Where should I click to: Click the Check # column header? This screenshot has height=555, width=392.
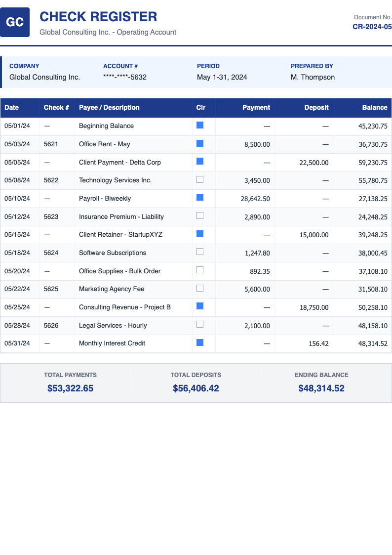[x=57, y=108]
